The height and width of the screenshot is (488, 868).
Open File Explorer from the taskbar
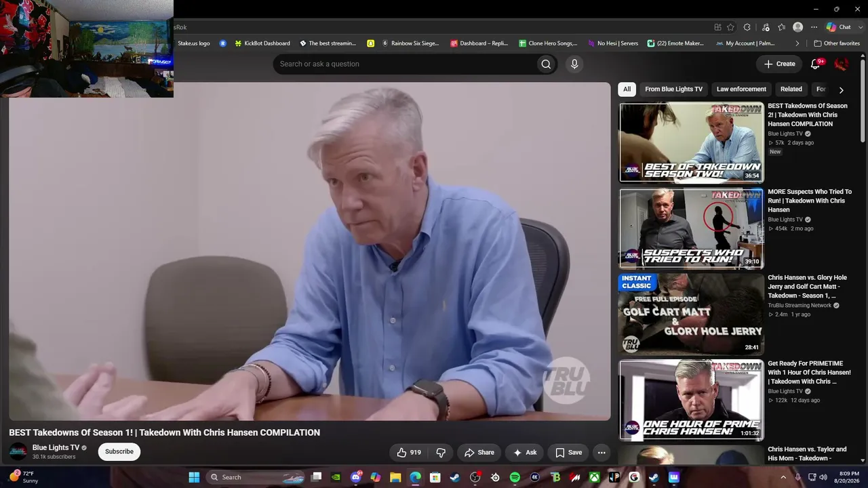[x=395, y=477]
